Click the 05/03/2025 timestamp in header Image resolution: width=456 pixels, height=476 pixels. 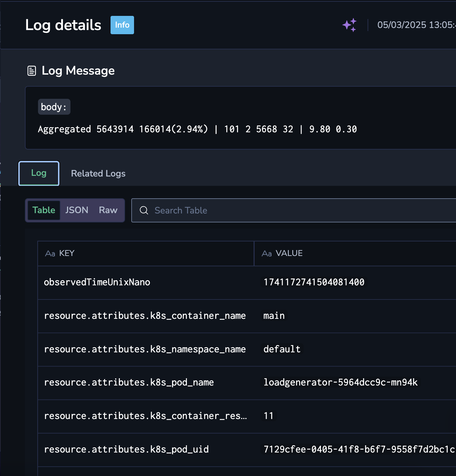click(417, 25)
